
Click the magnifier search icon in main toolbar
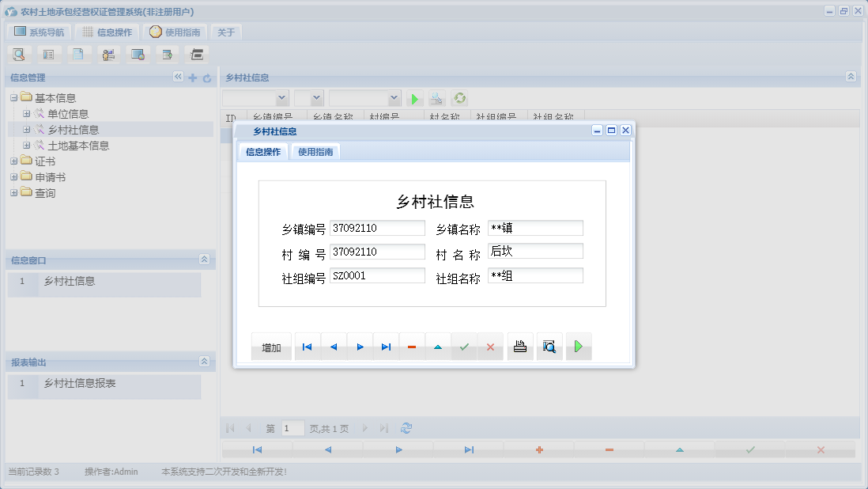coord(19,55)
